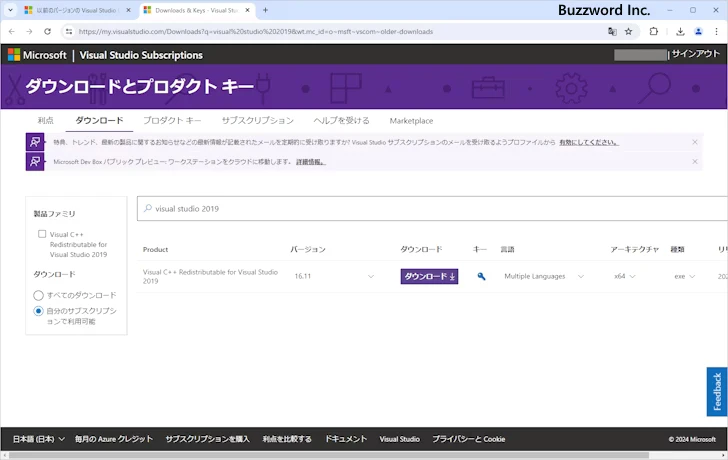The width and height of the screenshot is (728, 460).
Task: Click サブスクリプションを購入 footer link
Action: [208, 439]
